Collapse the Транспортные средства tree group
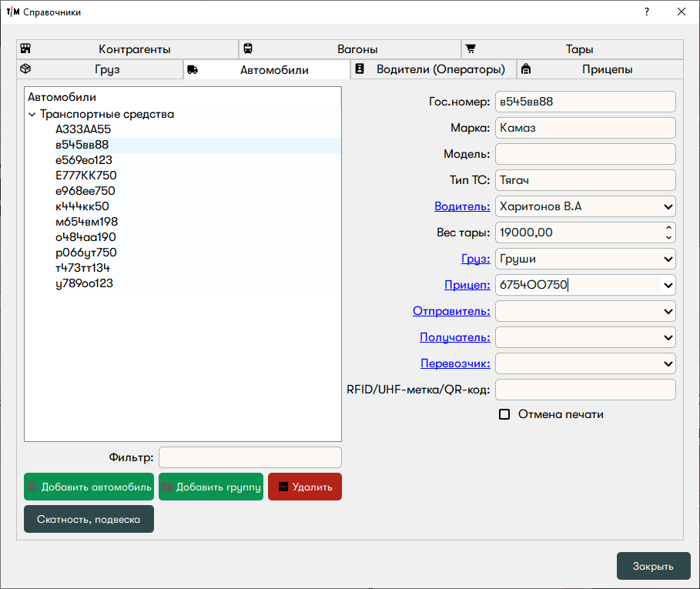Screen dimensions: 700x589 pyautogui.click(x=32, y=114)
